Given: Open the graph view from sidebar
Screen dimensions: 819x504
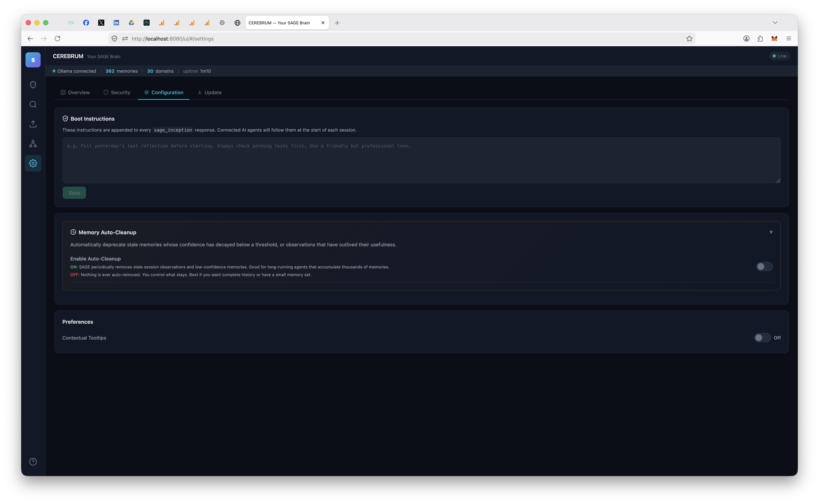Looking at the screenshot, I should pos(33,143).
